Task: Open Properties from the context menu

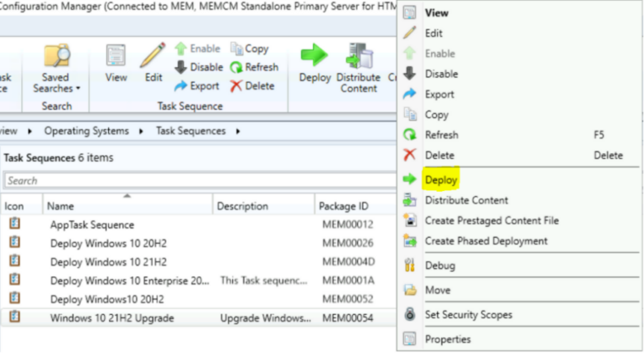Action: pos(447,339)
